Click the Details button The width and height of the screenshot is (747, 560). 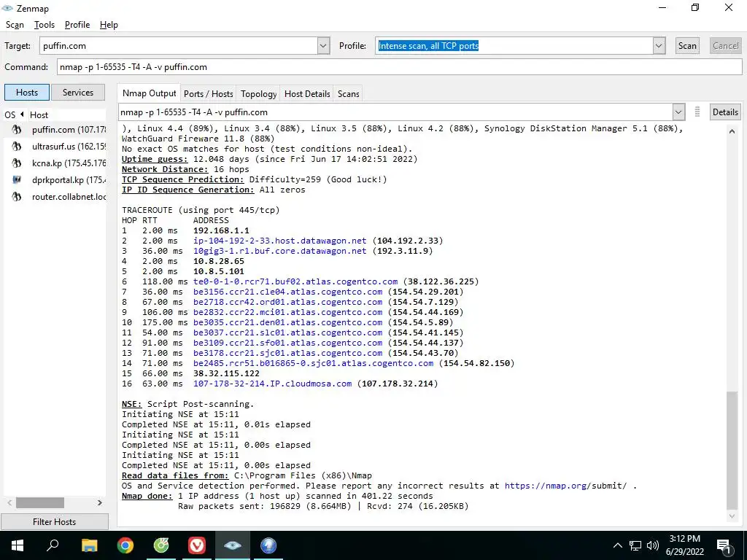pyautogui.click(x=725, y=112)
